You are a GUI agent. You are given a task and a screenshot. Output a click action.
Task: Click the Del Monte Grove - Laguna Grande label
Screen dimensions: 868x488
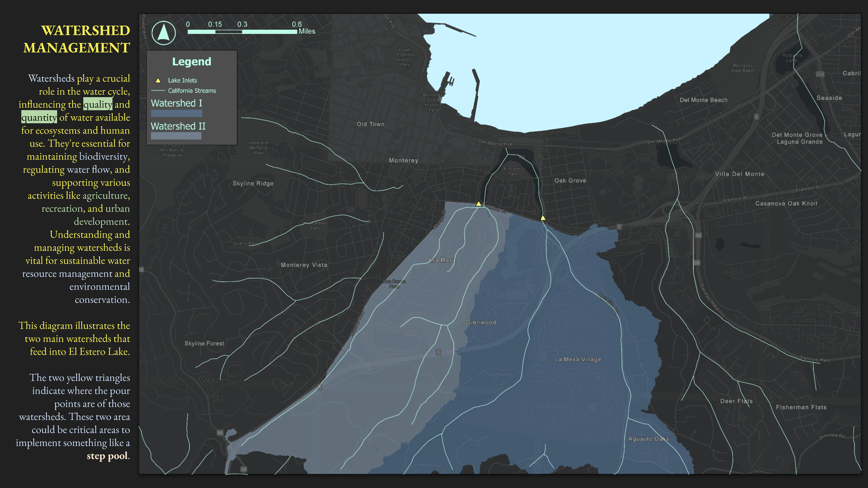(800, 138)
